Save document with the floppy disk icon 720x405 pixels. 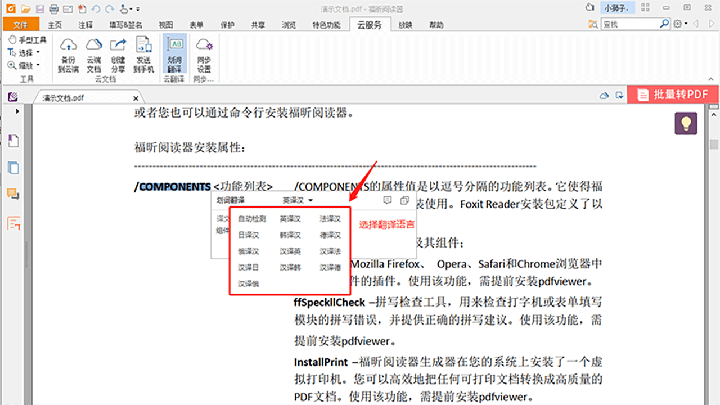tap(40, 9)
